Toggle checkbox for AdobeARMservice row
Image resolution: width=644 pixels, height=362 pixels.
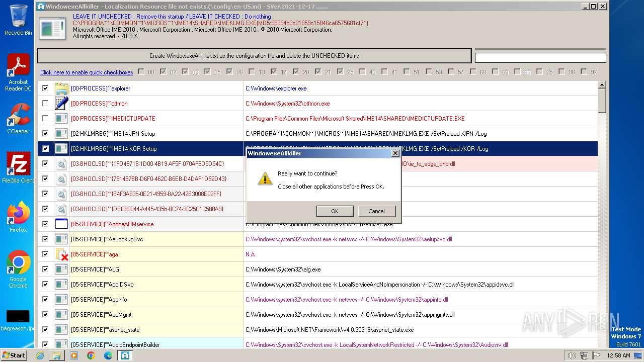point(45,224)
